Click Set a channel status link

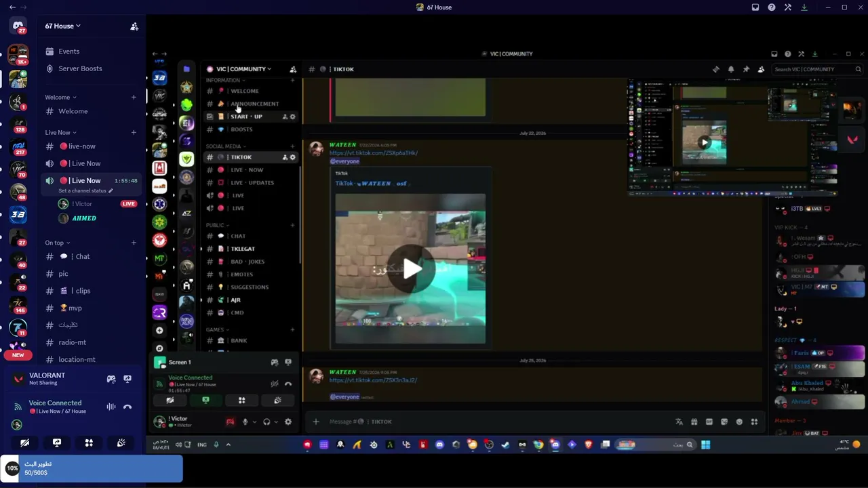point(85,191)
